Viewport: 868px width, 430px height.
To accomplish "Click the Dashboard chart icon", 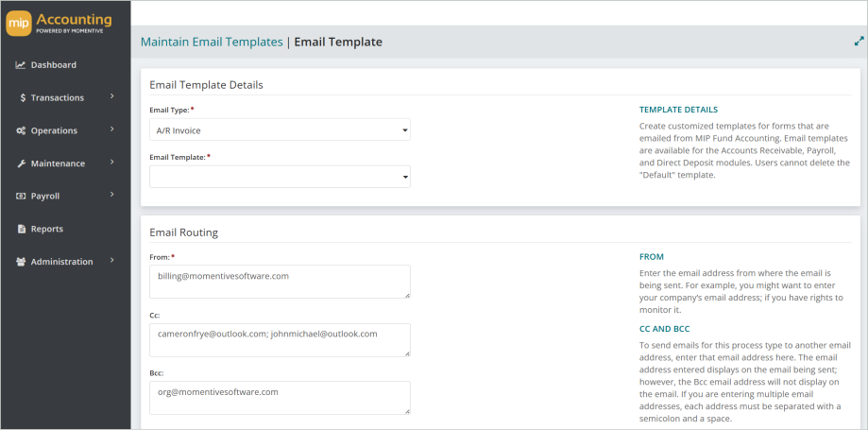I will 21,65.
